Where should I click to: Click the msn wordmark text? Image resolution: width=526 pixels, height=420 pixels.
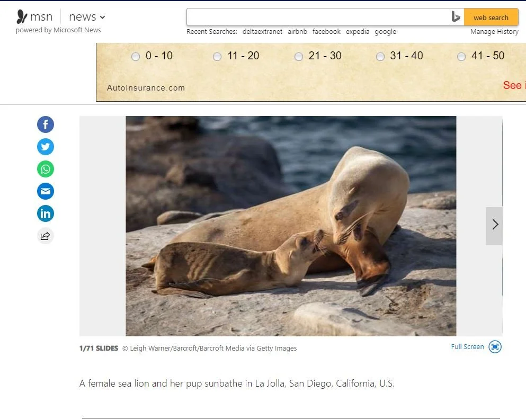coord(41,17)
